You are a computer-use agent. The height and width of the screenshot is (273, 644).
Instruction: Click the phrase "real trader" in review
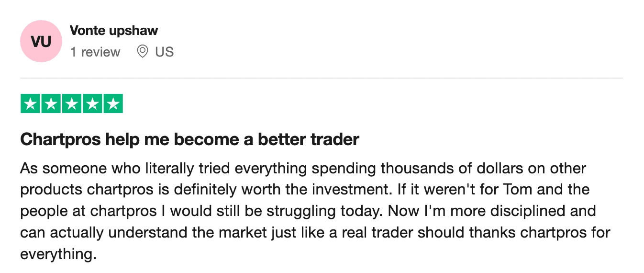pyautogui.click(x=397, y=232)
